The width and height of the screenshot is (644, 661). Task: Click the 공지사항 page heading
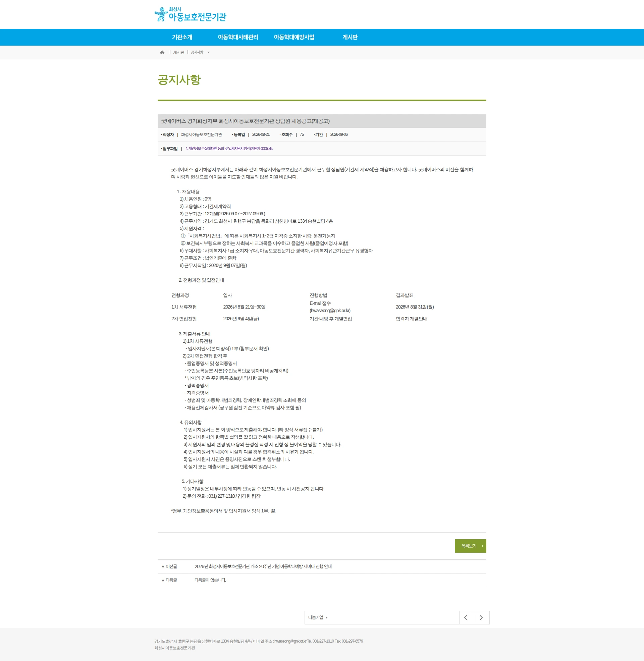[179, 80]
